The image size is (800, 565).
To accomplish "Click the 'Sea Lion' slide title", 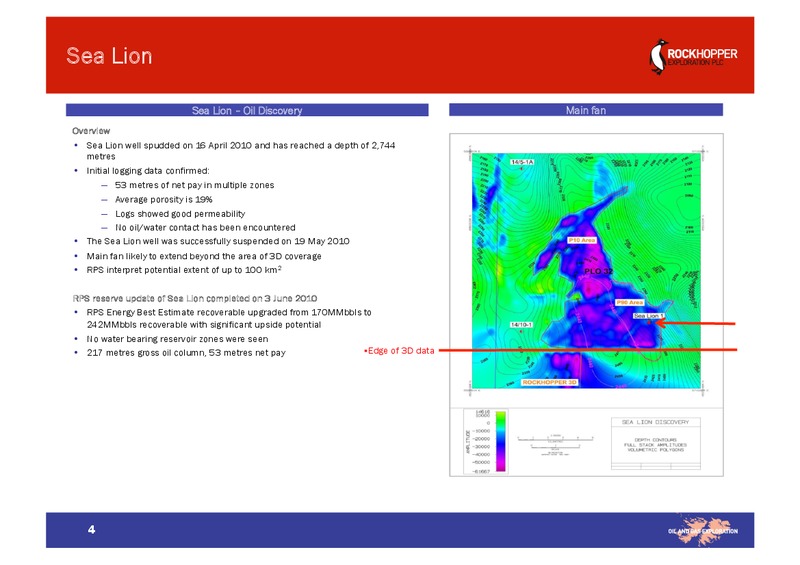I will point(109,56).
